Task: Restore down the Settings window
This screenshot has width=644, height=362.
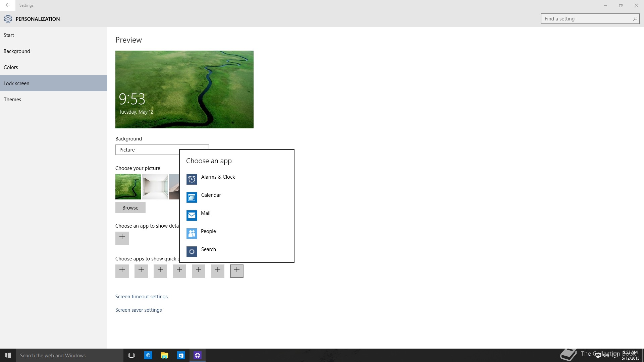Action: 621,5
